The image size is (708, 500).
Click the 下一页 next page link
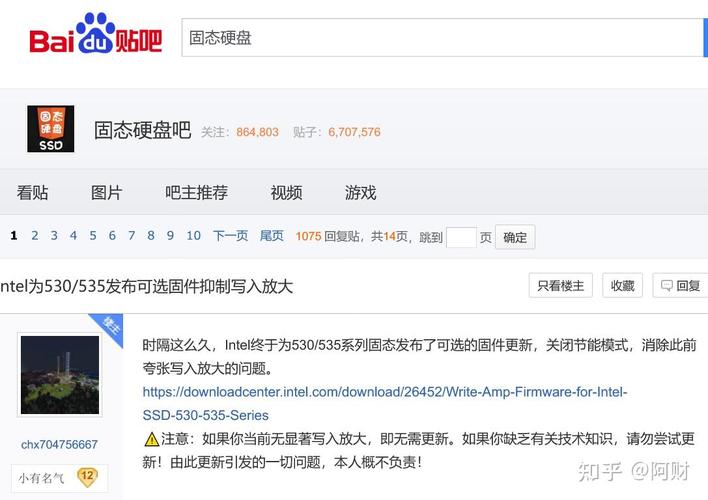pos(230,236)
